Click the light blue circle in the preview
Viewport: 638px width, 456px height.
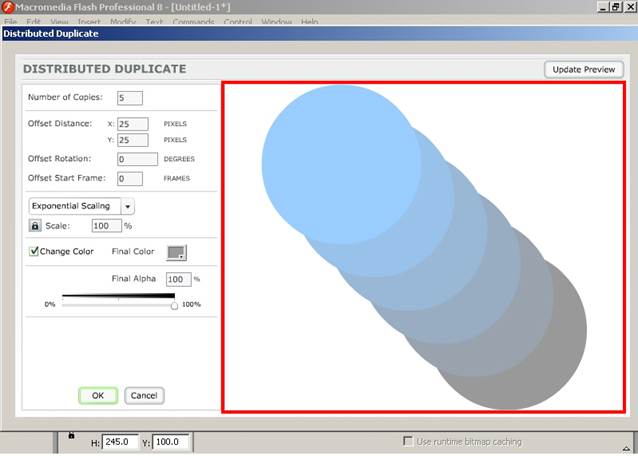341,164
